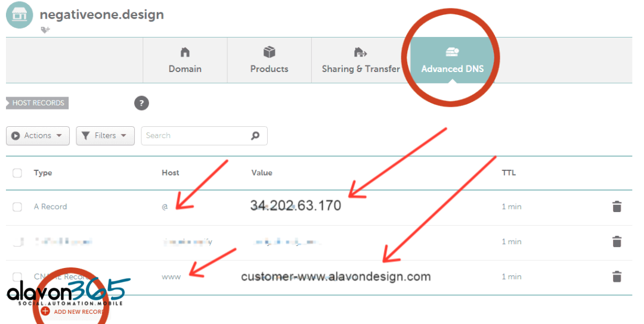Click the negativeone.design domain title
This screenshot has width=644, height=324.
pyautogui.click(x=102, y=15)
